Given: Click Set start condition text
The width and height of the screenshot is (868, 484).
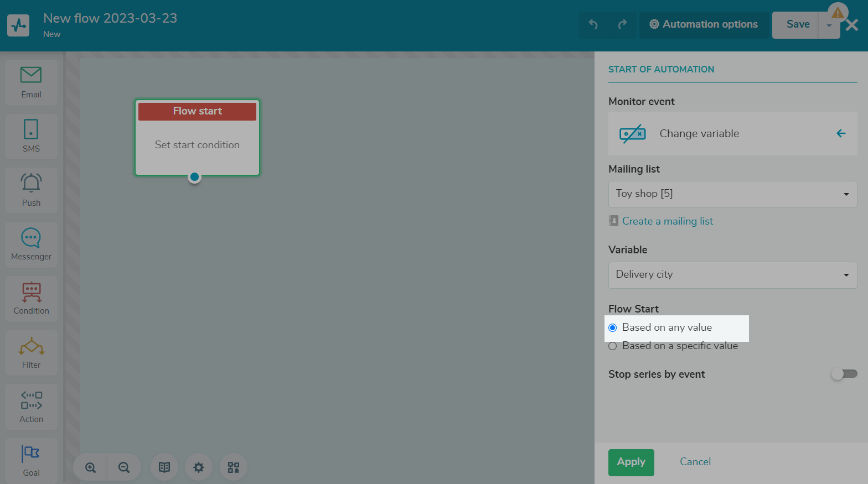Looking at the screenshot, I should point(197,145).
